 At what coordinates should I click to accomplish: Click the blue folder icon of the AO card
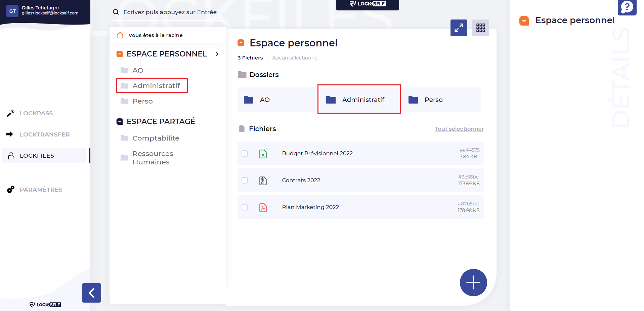pyautogui.click(x=249, y=100)
